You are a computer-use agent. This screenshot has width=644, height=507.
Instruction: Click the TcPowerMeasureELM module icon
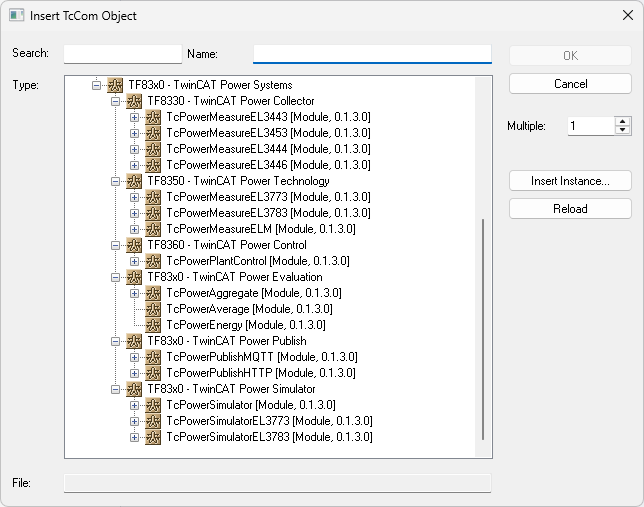coord(153,229)
